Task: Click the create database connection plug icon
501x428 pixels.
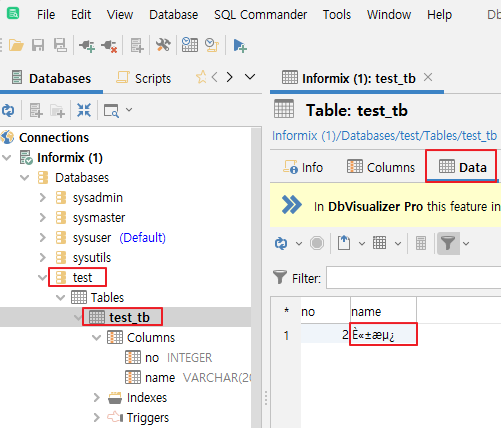Action: pos(86,46)
